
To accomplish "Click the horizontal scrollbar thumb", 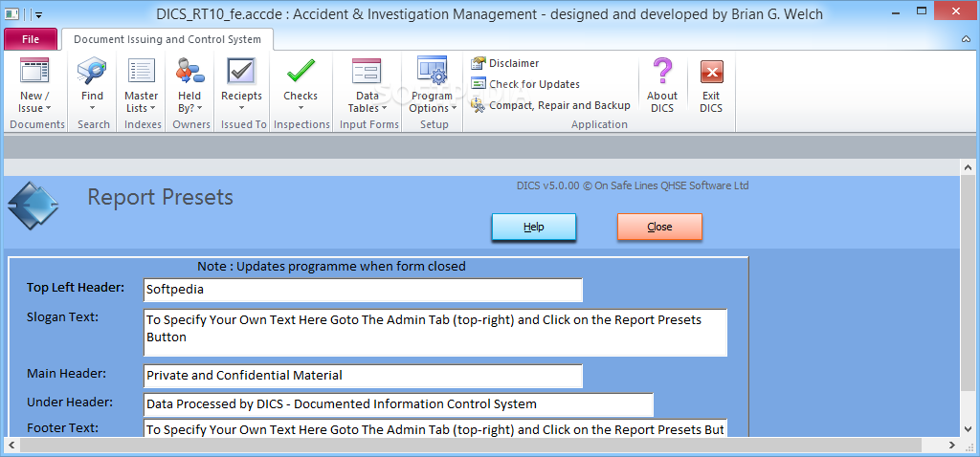I will [470, 446].
